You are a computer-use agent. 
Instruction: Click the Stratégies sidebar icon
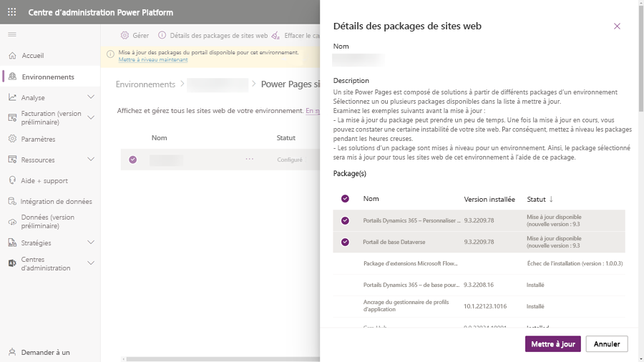click(12, 243)
